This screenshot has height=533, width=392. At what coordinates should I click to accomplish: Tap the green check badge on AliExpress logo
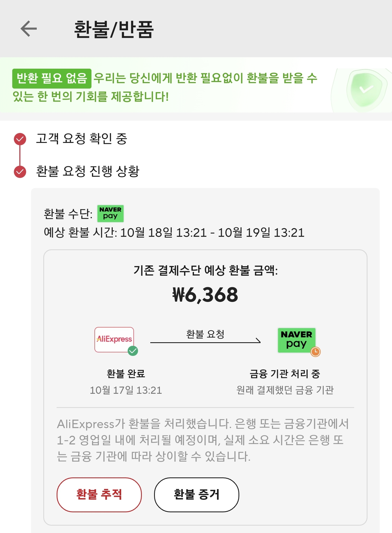click(133, 351)
